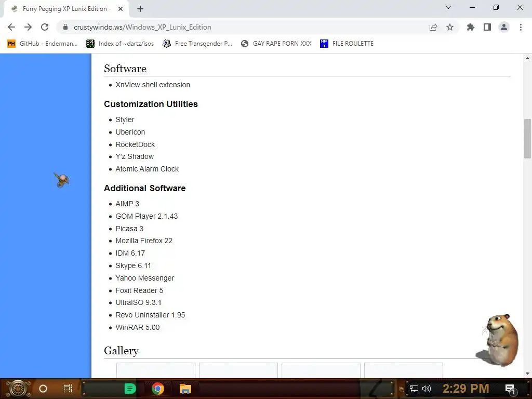Click Atomic Alarm Clock list item
532x399 pixels.
(147, 169)
